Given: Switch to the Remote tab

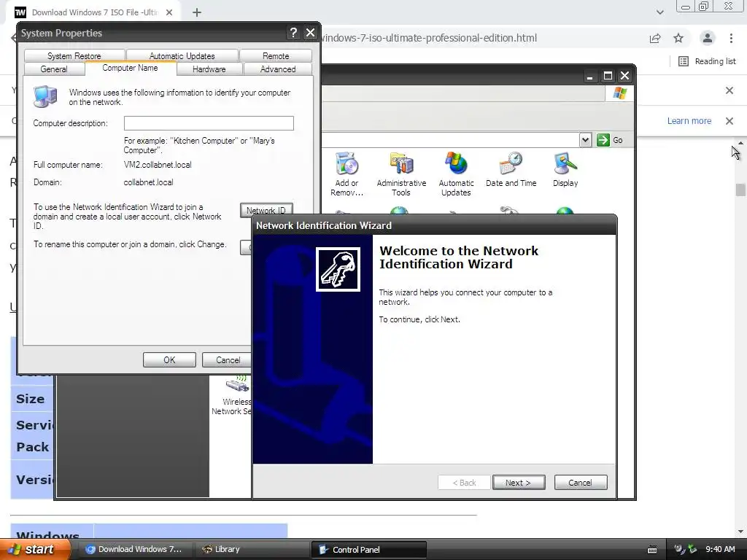Looking at the screenshot, I should pos(276,55).
